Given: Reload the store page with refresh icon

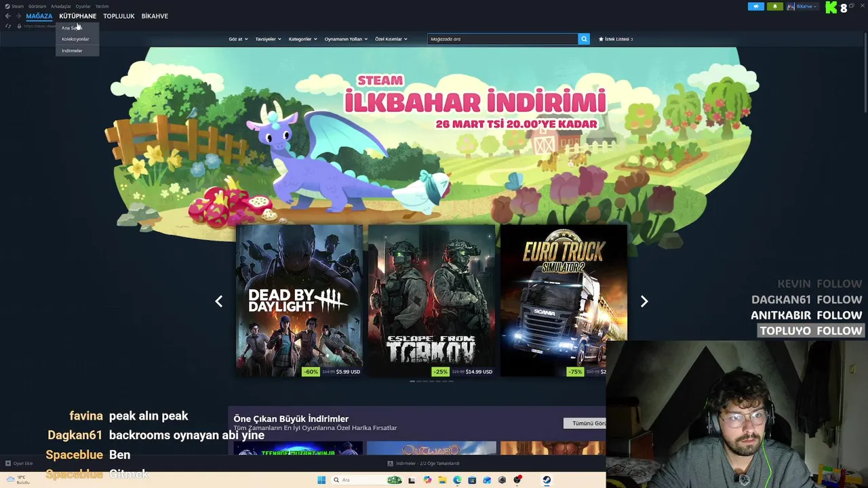Looking at the screenshot, I should (8, 26).
